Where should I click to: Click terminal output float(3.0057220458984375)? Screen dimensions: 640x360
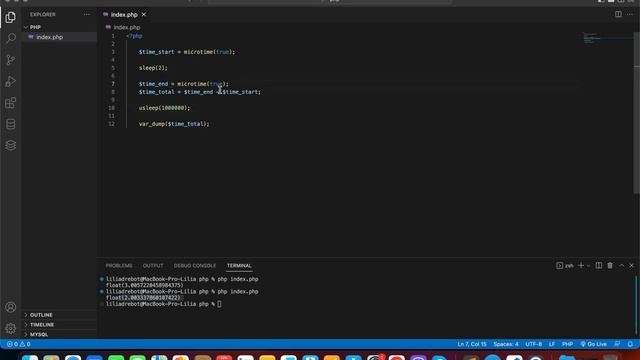(144, 285)
